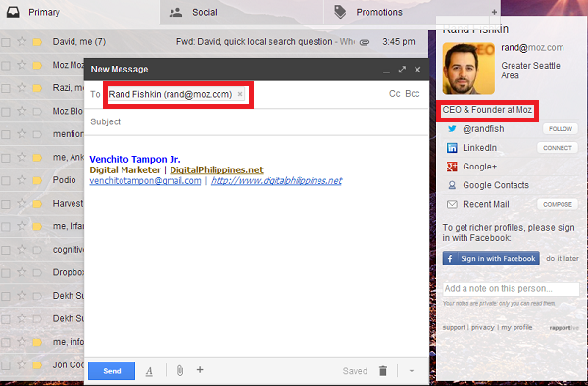
Task: Star the David, me (7) email
Action: 22,41
